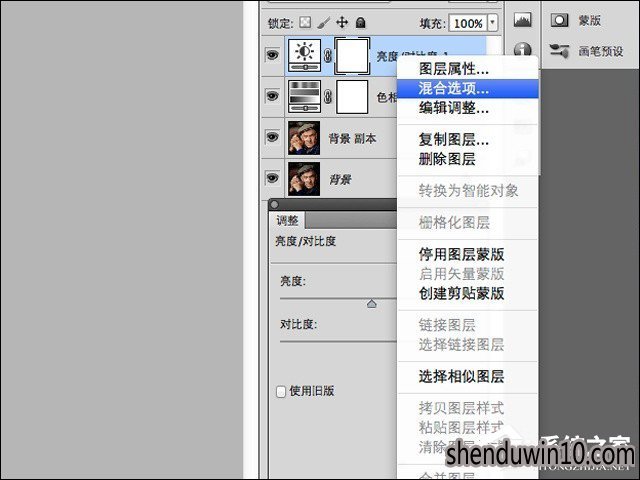Click the italic 背景 layer name
Viewport: 640px width, 480px height.
(340, 180)
